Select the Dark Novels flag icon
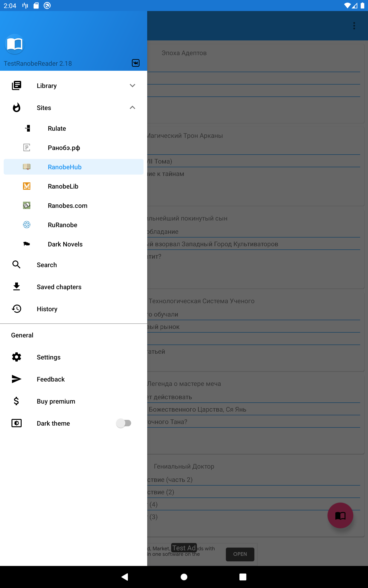The height and width of the screenshot is (588, 368). tap(27, 244)
